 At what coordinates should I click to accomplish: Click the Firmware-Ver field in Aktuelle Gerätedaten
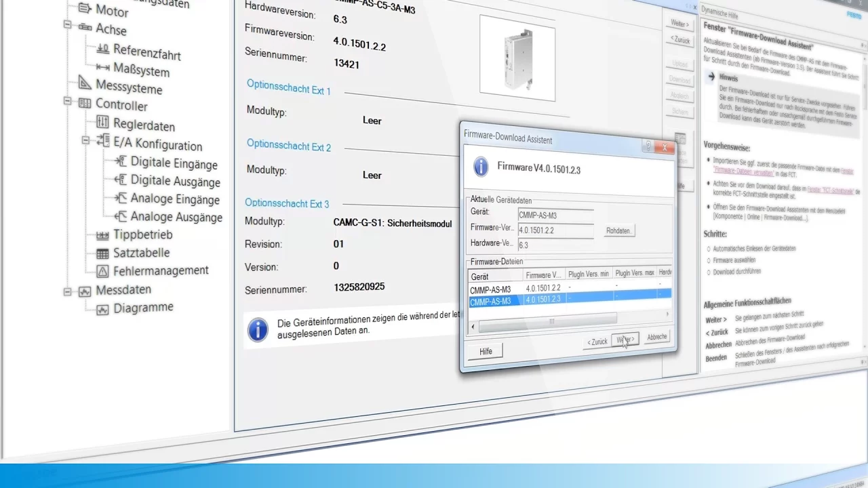[555, 230]
